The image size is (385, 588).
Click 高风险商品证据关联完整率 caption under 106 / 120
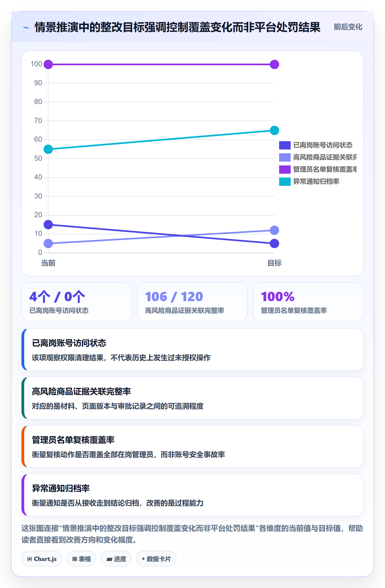[x=185, y=311]
